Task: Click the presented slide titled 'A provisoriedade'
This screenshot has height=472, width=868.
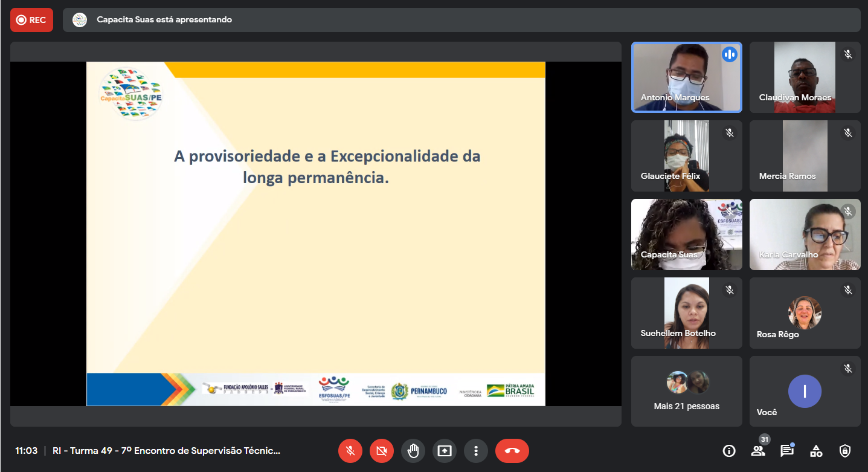Action: pyautogui.click(x=315, y=233)
